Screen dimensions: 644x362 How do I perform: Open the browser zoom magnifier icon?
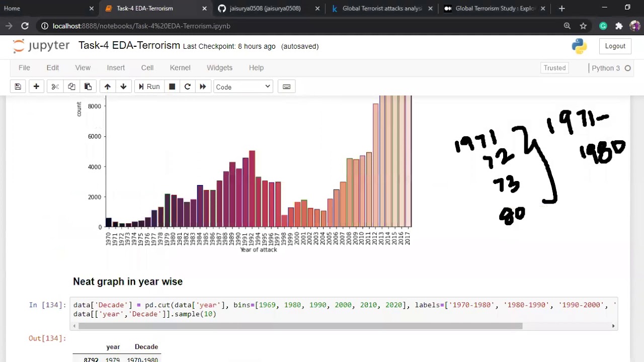tap(567, 26)
